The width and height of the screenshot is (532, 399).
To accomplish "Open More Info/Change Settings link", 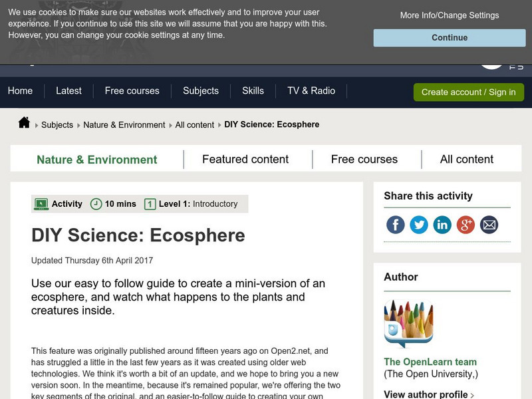I will pyautogui.click(x=450, y=15).
